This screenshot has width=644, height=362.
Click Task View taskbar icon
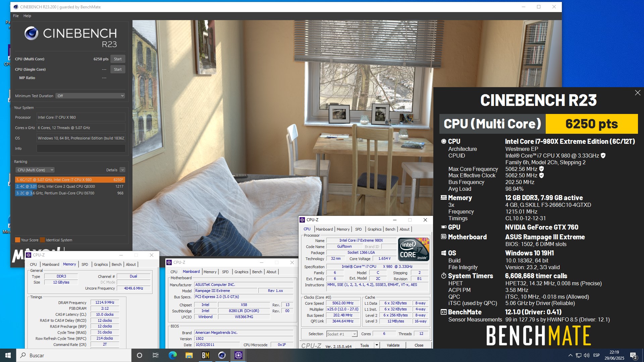click(155, 355)
